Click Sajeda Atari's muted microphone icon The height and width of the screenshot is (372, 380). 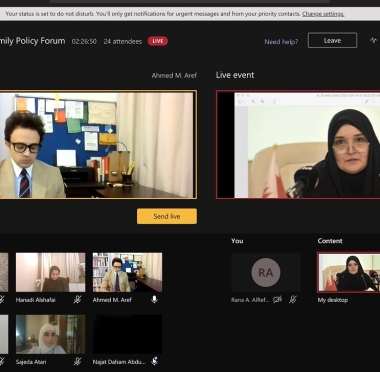click(77, 361)
